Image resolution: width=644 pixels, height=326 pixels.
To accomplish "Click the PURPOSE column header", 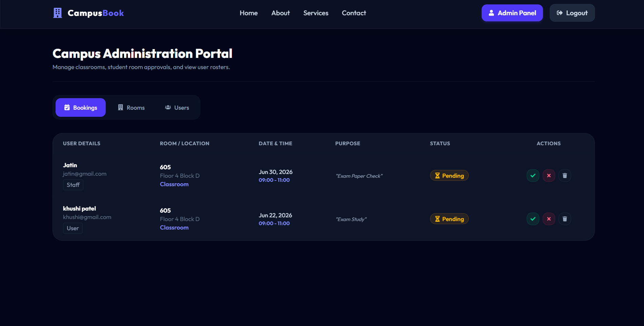I will [x=348, y=144].
